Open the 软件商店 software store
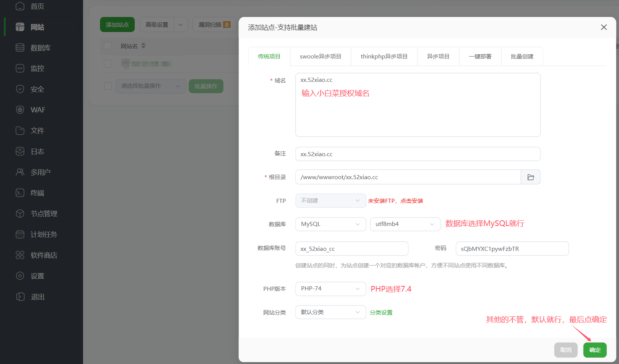The height and width of the screenshot is (364, 619). coord(43,255)
